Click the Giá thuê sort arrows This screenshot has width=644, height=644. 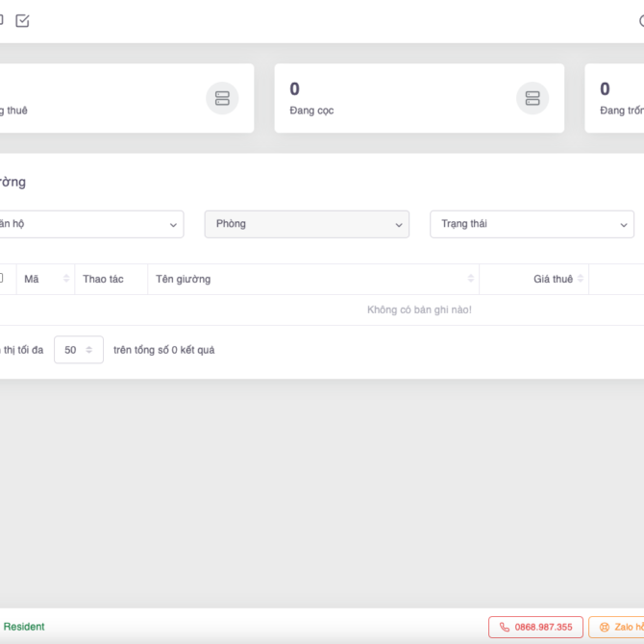click(581, 279)
